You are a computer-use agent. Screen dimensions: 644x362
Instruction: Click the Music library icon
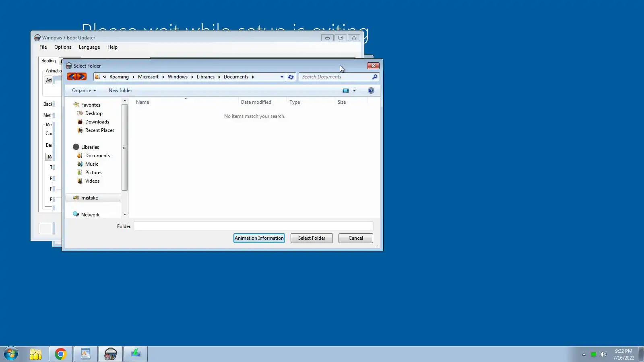[x=80, y=164]
